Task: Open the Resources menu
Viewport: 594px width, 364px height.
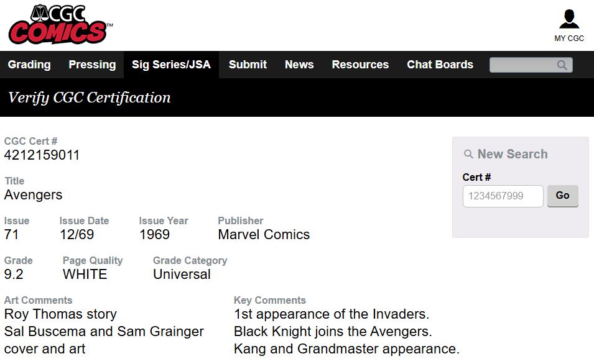Action: [360, 65]
